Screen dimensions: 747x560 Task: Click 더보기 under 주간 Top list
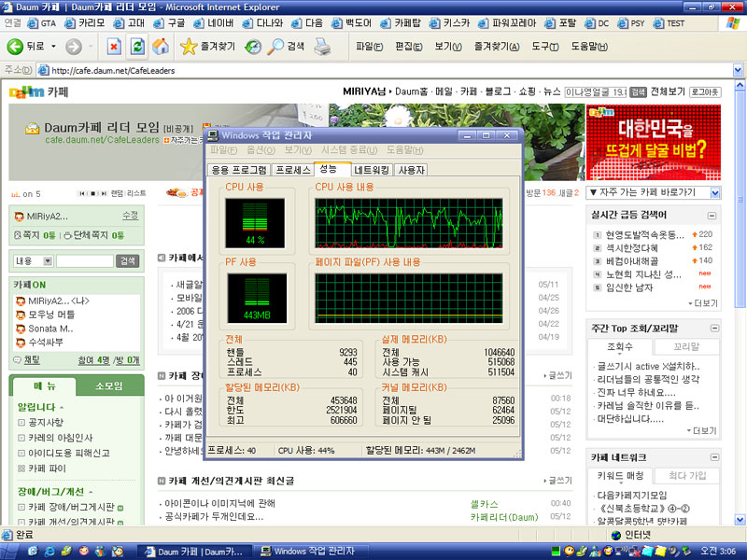[702, 430]
